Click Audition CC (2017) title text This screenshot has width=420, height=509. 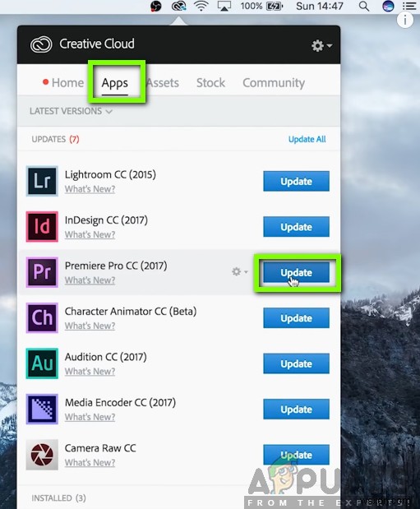(x=106, y=357)
